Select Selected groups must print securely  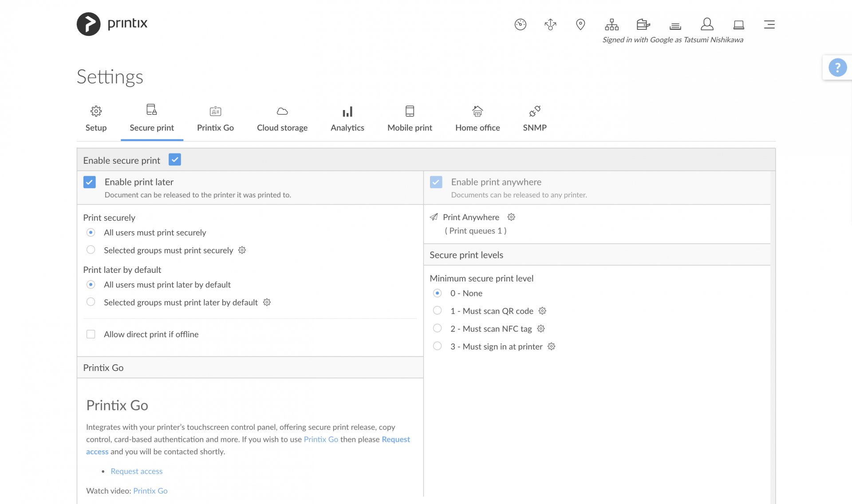(x=91, y=250)
